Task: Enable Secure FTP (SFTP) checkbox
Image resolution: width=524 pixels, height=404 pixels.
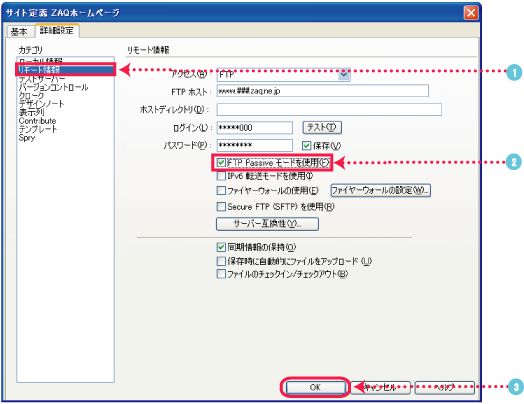Action: coord(221,207)
